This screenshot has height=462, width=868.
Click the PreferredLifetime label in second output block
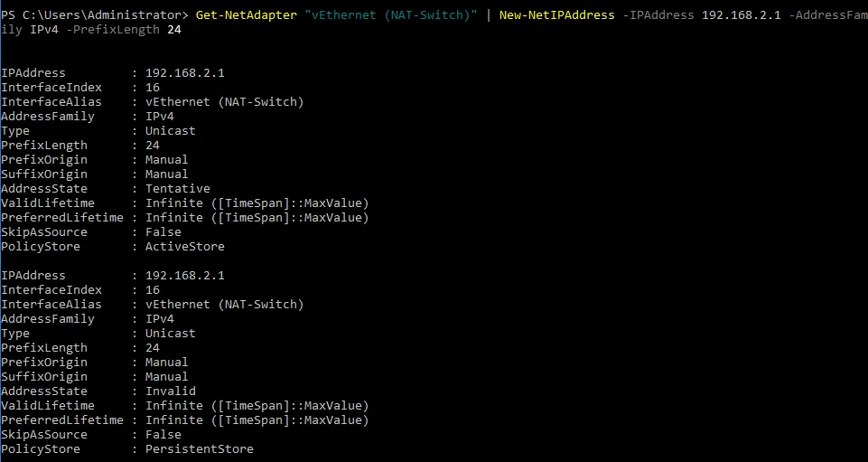pyautogui.click(x=61, y=420)
